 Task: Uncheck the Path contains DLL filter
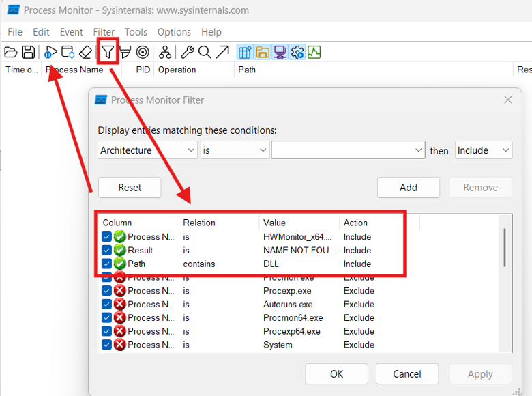coord(106,264)
